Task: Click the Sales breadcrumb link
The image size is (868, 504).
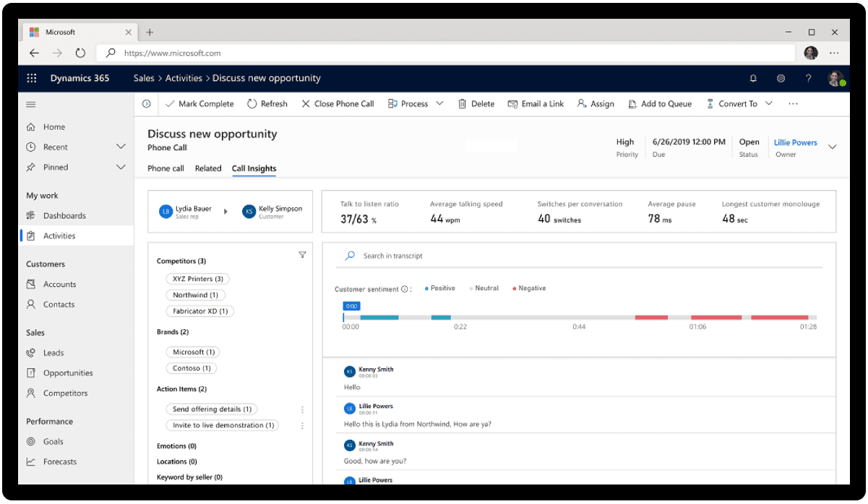Action: pyautogui.click(x=144, y=78)
